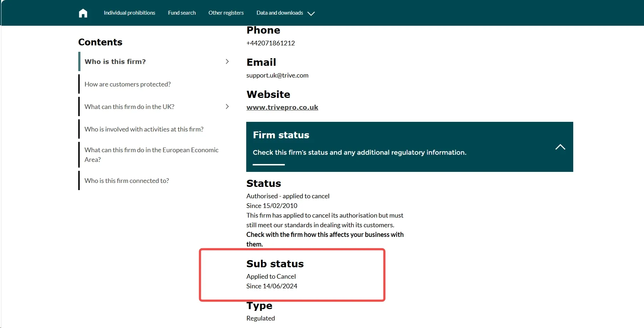Image resolution: width=644 pixels, height=328 pixels.
Task: Click the Sub status heading
Action: (275, 264)
